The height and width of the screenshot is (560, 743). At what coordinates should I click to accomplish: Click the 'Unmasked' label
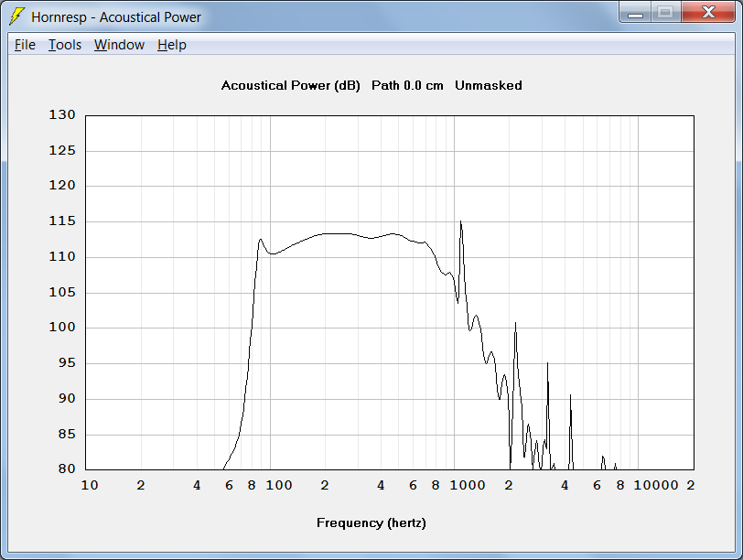489,86
